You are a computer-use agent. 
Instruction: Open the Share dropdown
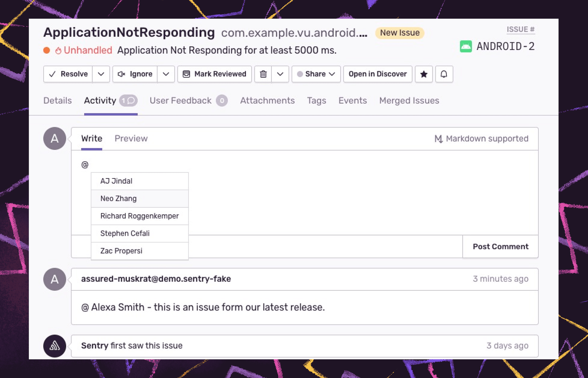coord(316,74)
